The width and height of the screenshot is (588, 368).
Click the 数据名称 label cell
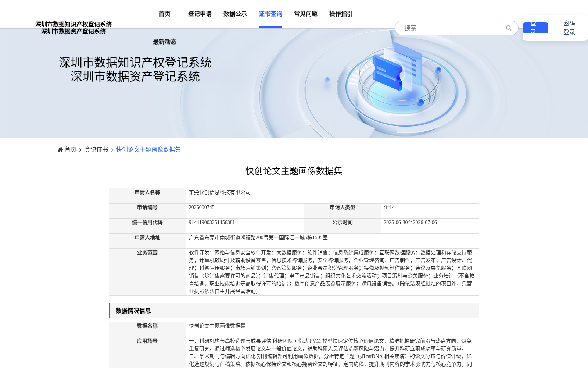coord(147,329)
